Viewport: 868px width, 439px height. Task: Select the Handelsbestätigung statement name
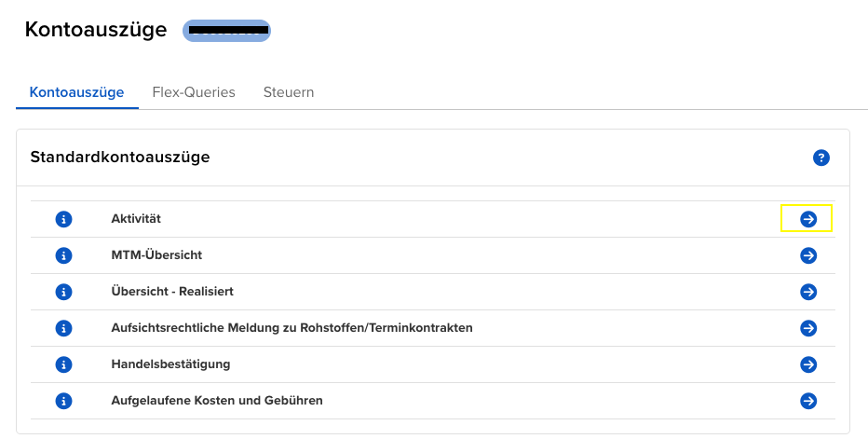[170, 364]
